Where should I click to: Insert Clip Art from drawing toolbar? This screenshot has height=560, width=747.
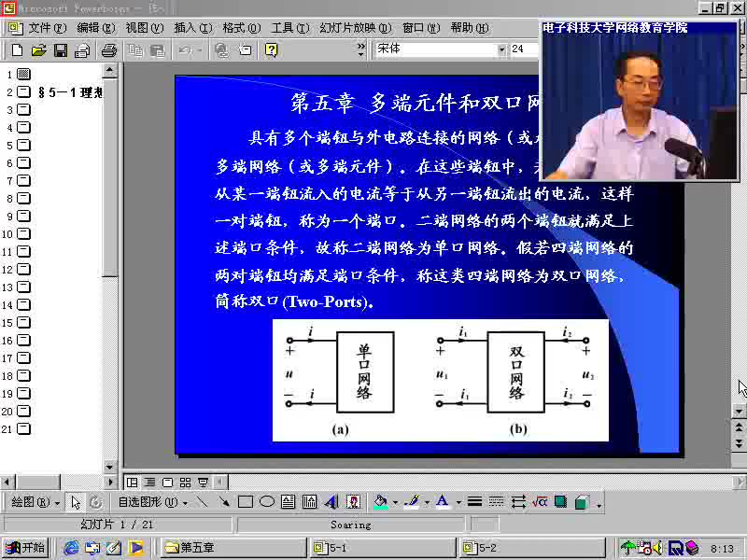pos(353,501)
